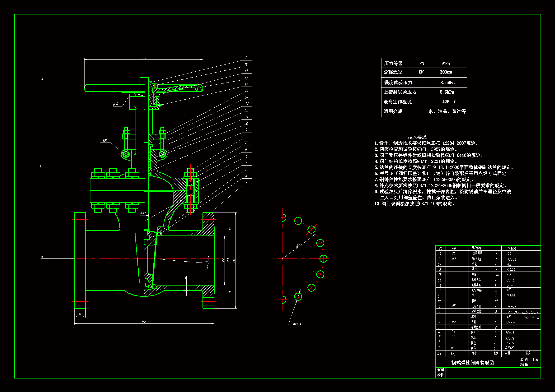The height and width of the screenshot is (392, 555).
Task: Select the 1107 overall height dimension
Action: 41,167
